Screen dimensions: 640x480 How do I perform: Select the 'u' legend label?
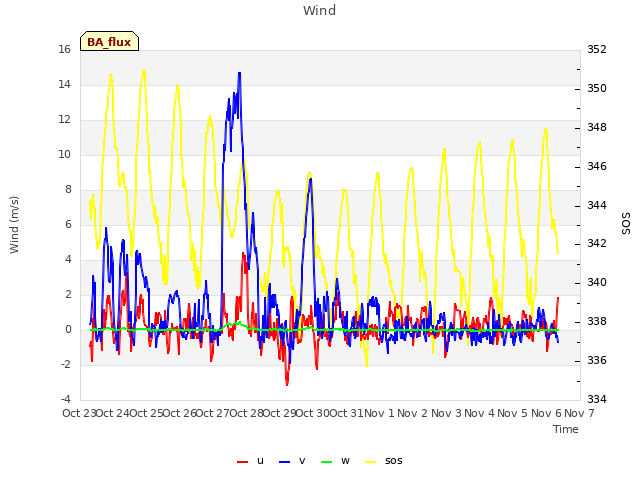point(260,461)
